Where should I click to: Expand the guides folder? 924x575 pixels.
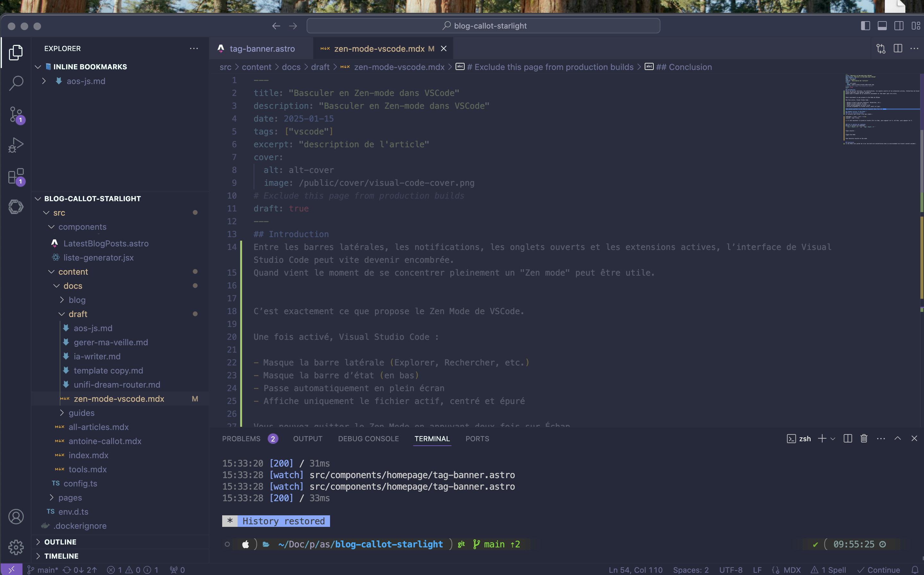click(81, 413)
